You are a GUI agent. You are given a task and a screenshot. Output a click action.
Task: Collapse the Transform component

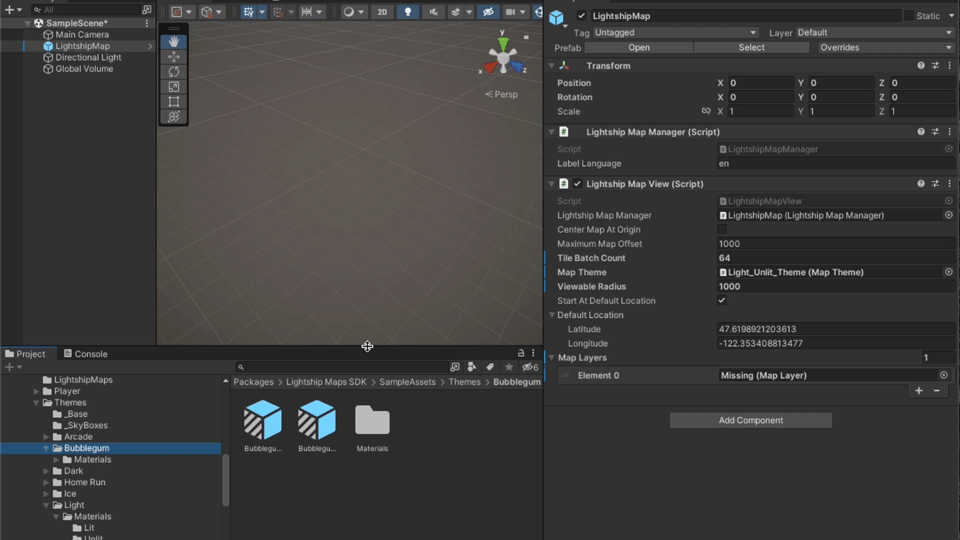coord(552,66)
